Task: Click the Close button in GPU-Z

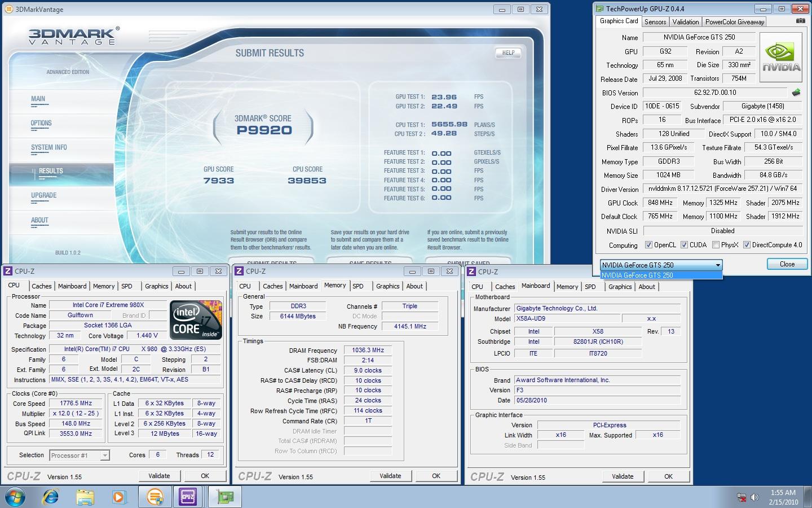Action: (787, 264)
